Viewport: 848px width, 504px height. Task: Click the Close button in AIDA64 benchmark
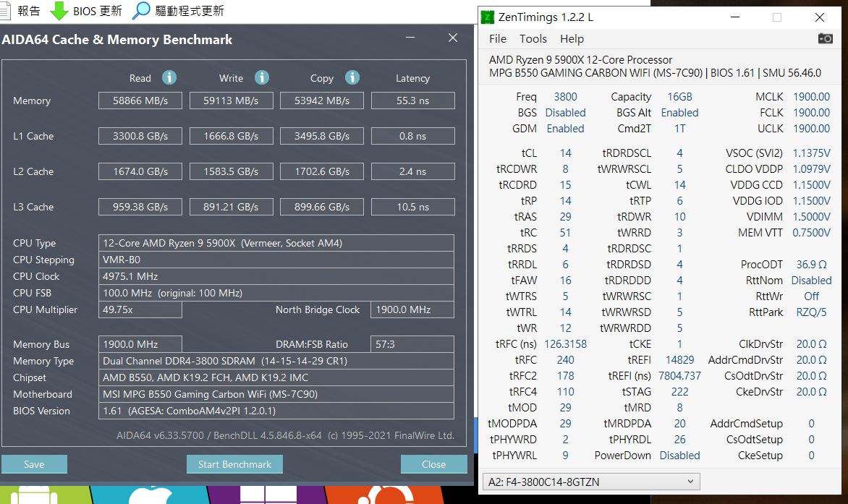tap(433, 464)
